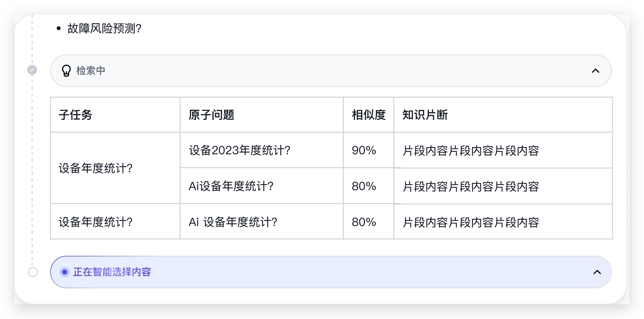Select the merged 设备年度统计? subtask spanning two rows
This screenshot has height=319, width=644.
pos(96,168)
